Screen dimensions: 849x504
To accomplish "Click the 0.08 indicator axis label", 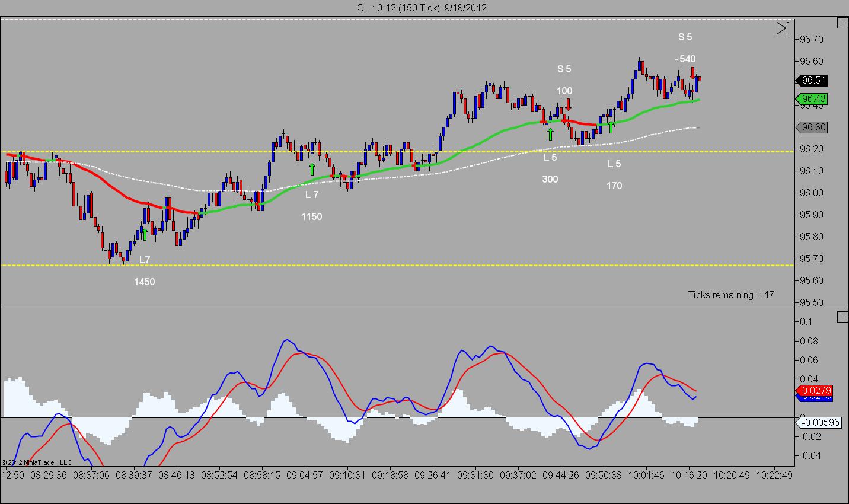I will coord(809,341).
